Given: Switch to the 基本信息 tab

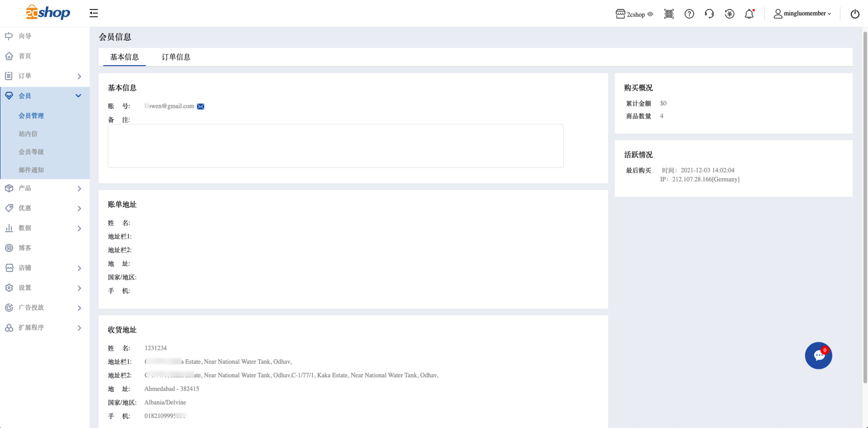Looking at the screenshot, I should pos(124,57).
